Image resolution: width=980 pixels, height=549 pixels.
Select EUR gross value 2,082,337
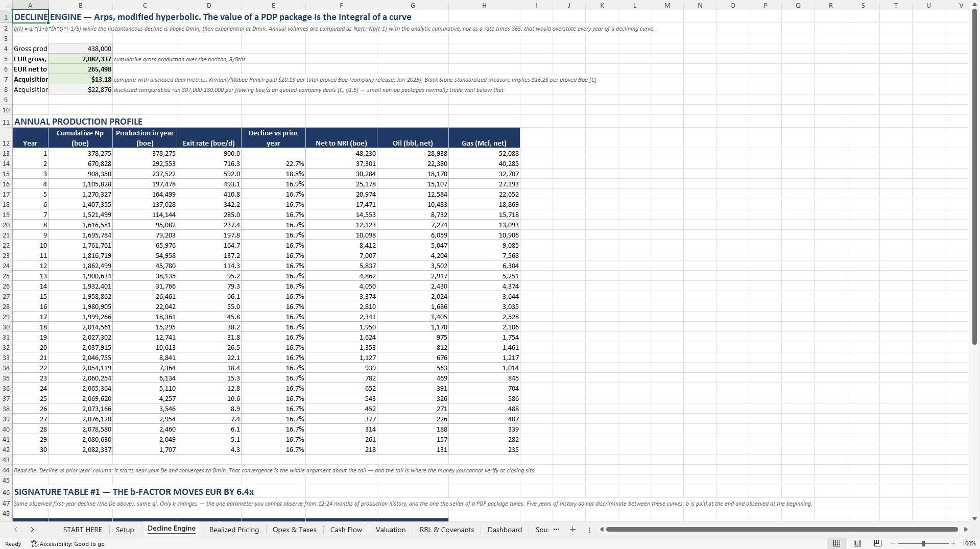80,59
